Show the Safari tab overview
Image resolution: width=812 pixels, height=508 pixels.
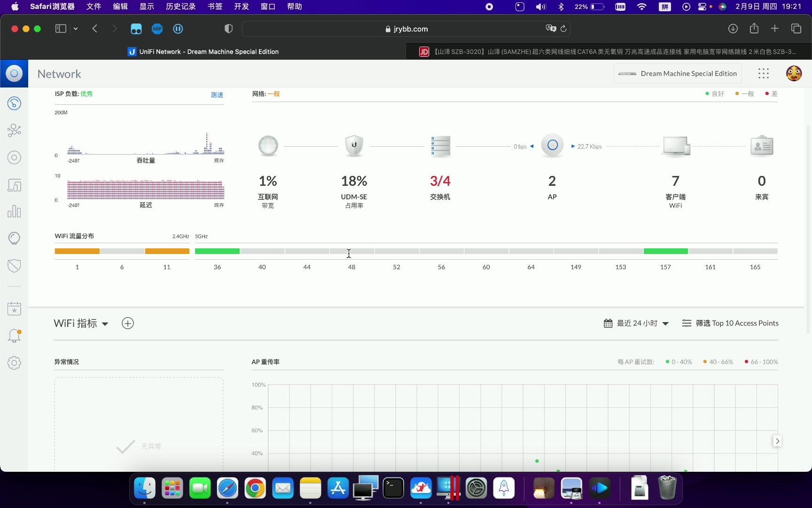pos(796,29)
